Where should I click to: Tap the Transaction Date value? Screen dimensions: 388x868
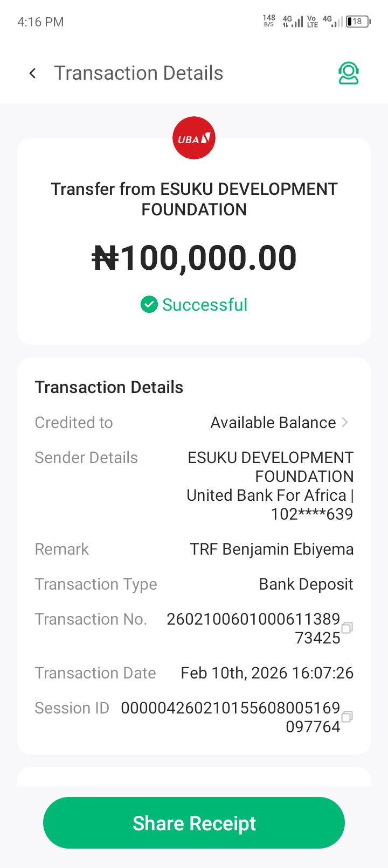pos(267,673)
